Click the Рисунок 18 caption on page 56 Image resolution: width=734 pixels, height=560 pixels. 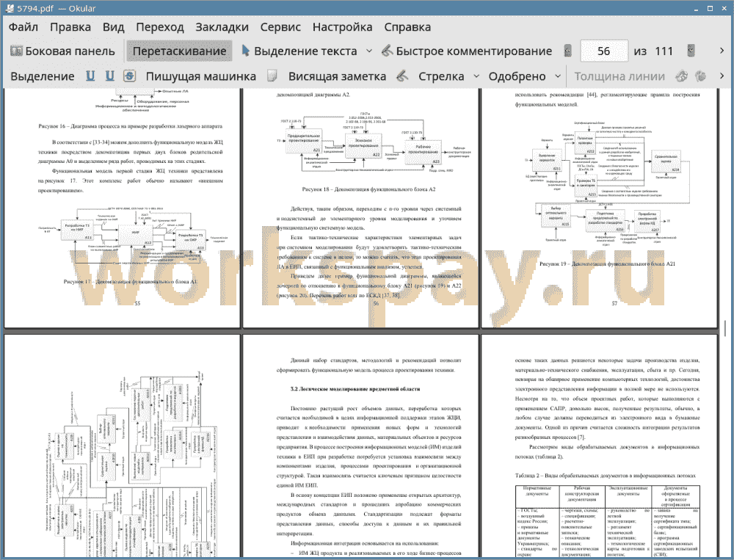(x=368, y=189)
